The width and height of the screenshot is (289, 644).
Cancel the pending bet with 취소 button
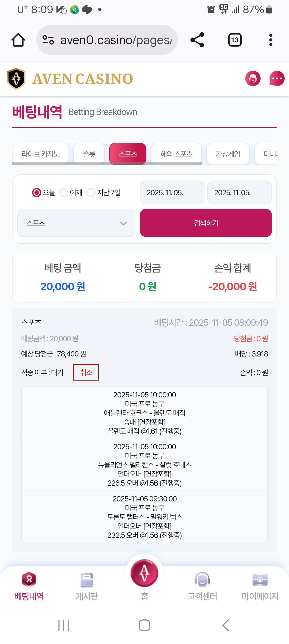(86, 372)
